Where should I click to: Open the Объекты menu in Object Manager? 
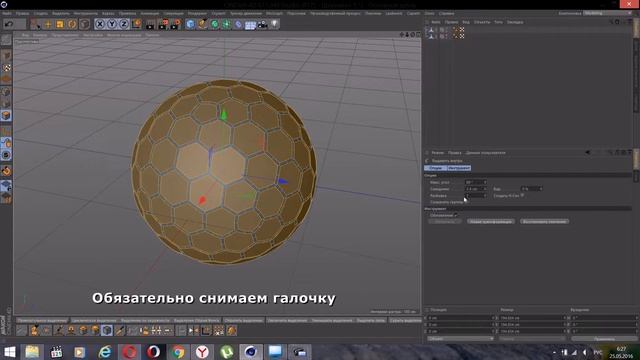coord(482,22)
